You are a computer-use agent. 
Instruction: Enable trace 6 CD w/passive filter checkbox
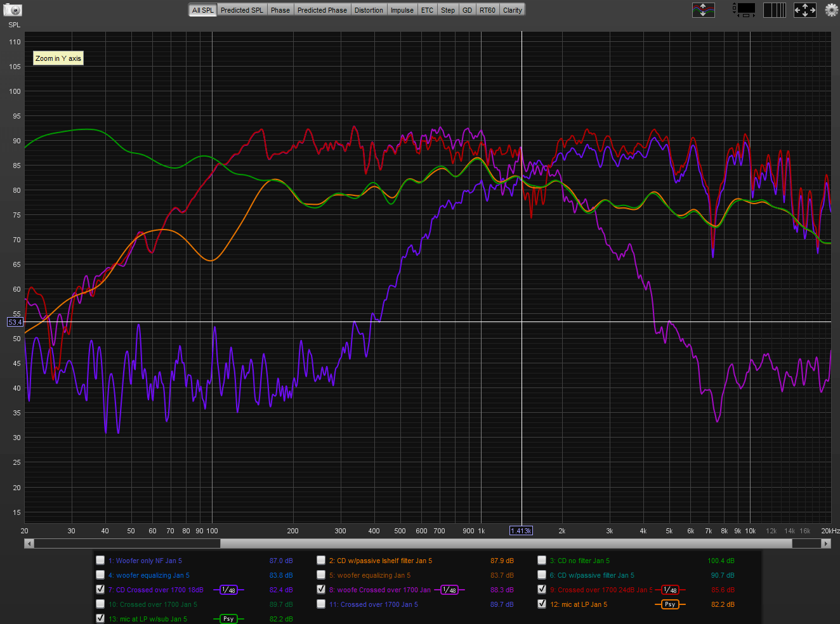pyautogui.click(x=542, y=575)
